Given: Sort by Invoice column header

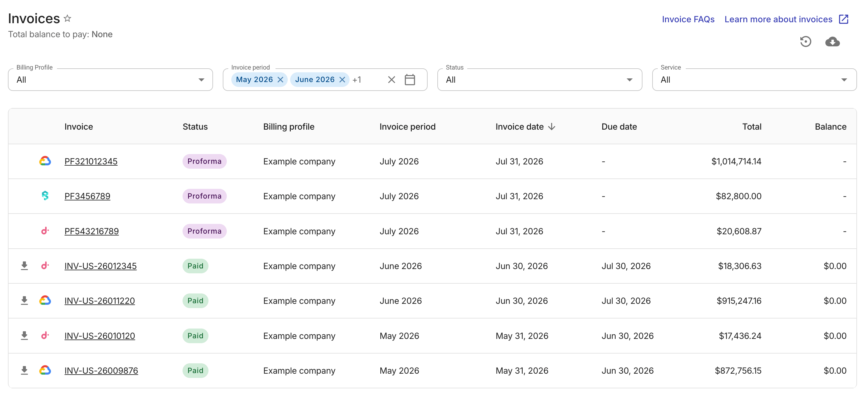Looking at the screenshot, I should click(79, 127).
